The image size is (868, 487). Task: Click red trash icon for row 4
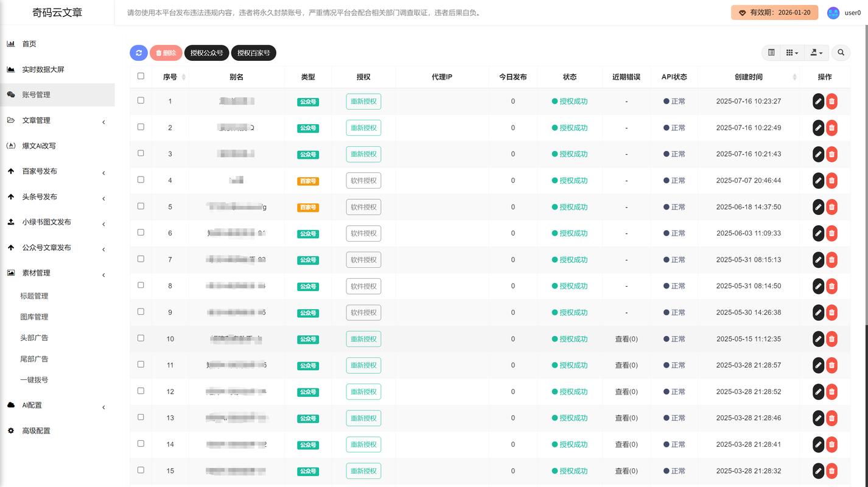(831, 181)
